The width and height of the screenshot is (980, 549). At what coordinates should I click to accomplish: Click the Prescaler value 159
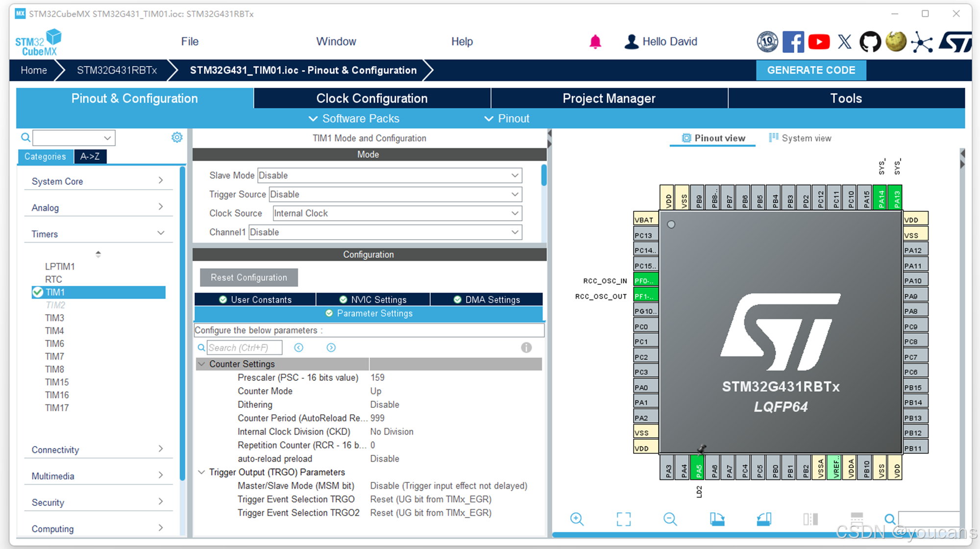[x=377, y=377]
